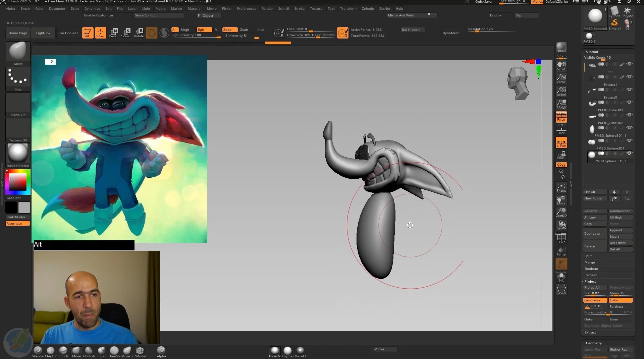Switch to Move transform mode in top shelf
Screen dimensions: 644x359
pyautogui.click(x=113, y=33)
